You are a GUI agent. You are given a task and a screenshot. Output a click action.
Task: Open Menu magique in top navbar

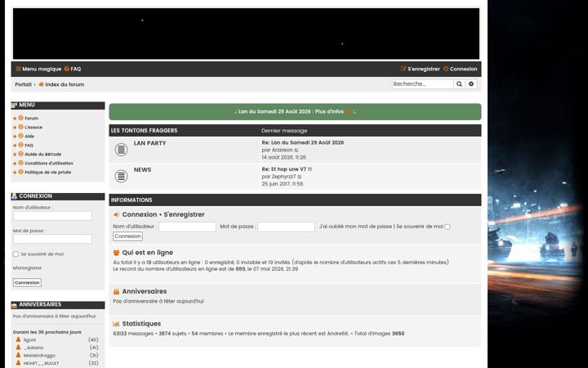(x=42, y=69)
